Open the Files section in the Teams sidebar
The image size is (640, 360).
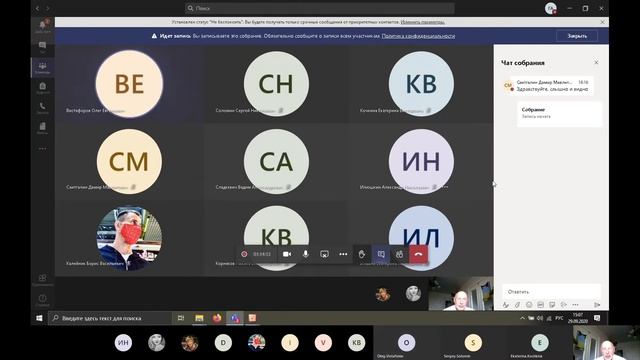click(42, 128)
